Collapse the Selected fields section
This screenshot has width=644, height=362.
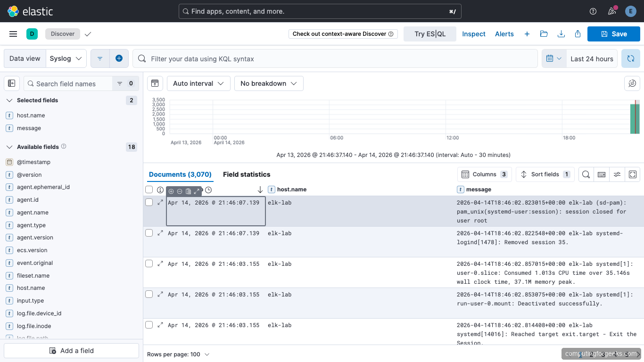tap(9, 100)
